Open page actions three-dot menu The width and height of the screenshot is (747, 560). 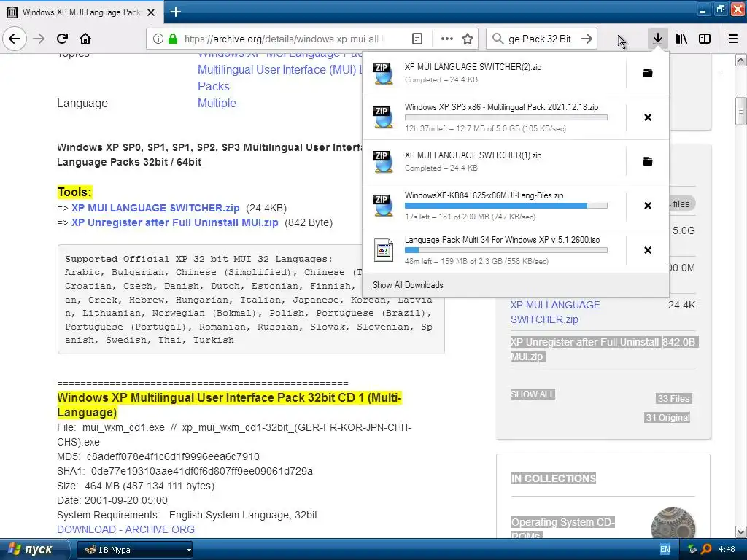447,39
